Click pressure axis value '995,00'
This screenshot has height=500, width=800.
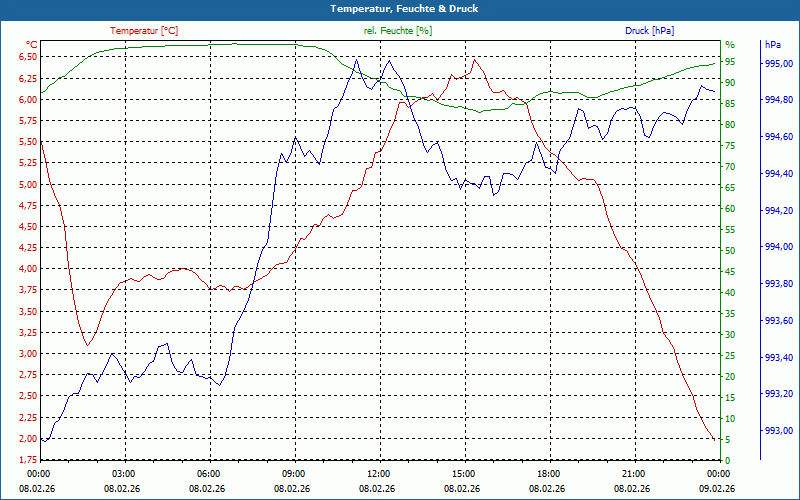[779, 64]
